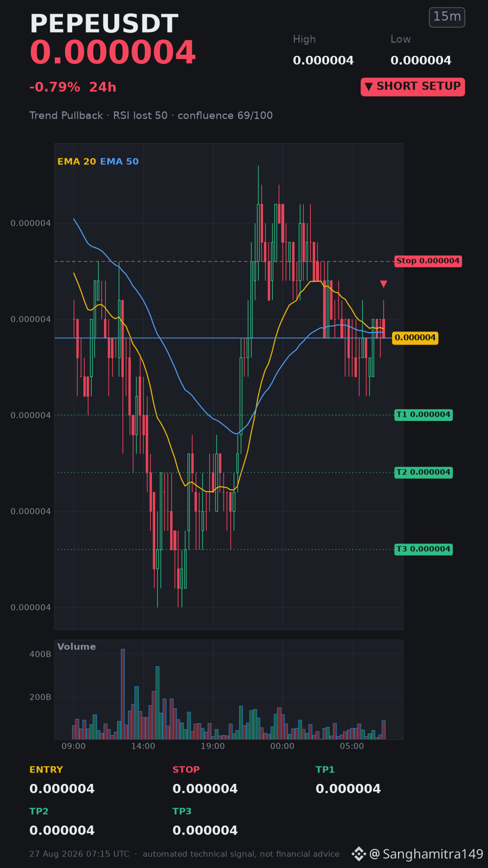
Task: Click the 15m timeframe badge
Action: coord(447,17)
